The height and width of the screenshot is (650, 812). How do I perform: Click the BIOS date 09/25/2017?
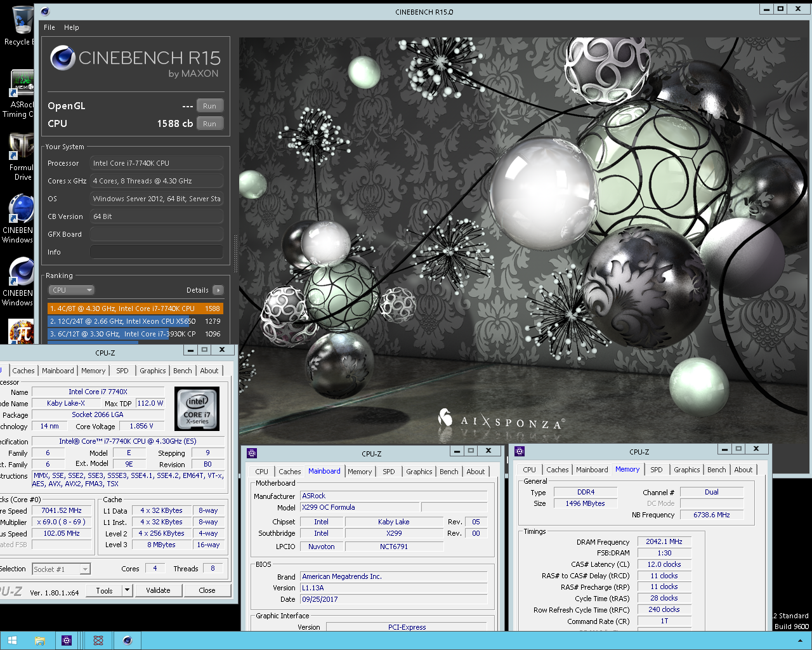393,599
